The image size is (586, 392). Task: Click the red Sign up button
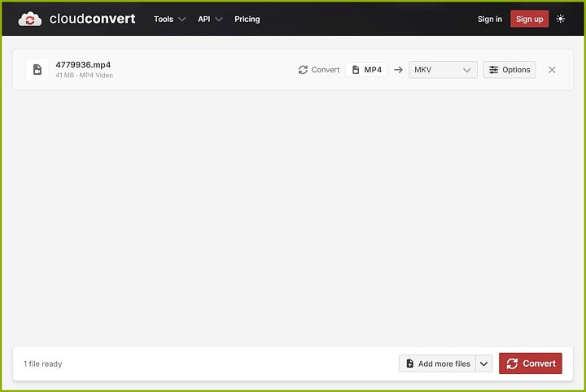pos(529,19)
